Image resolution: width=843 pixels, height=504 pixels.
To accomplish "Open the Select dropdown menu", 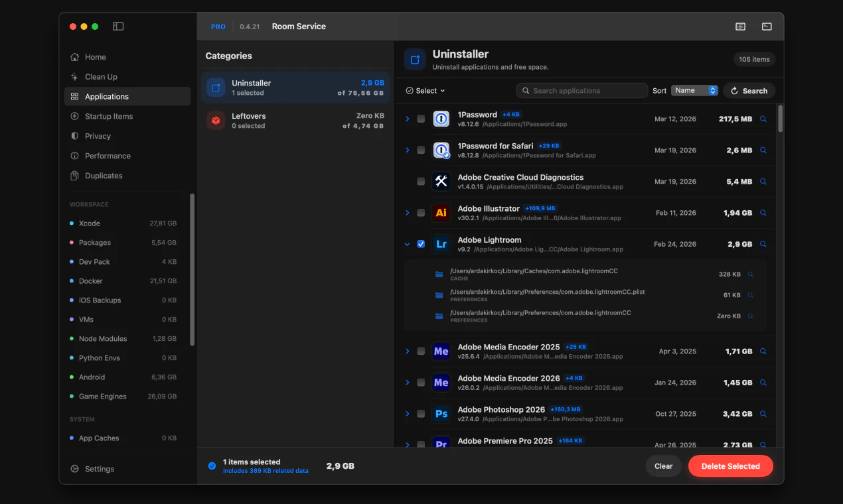I will pos(425,91).
